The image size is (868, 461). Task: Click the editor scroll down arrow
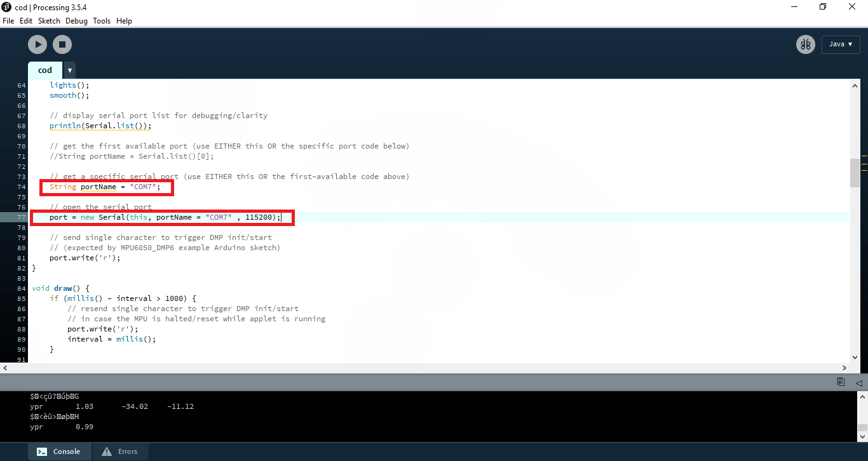(x=855, y=358)
